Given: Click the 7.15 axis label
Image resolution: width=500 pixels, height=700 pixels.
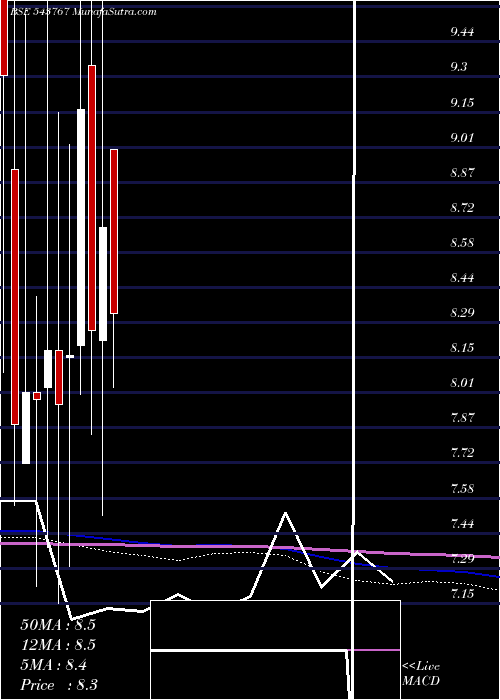Looking at the screenshot, I should point(462,594).
